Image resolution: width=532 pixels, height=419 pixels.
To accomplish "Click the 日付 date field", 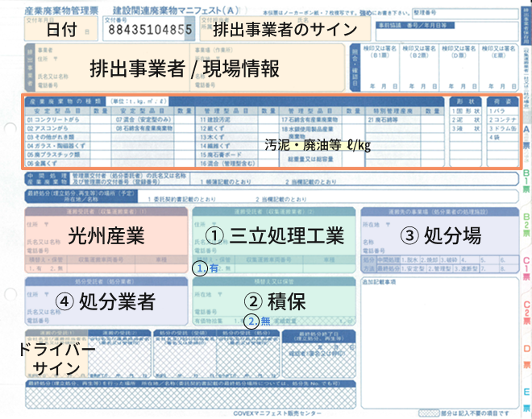I will pyautogui.click(x=61, y=29).
